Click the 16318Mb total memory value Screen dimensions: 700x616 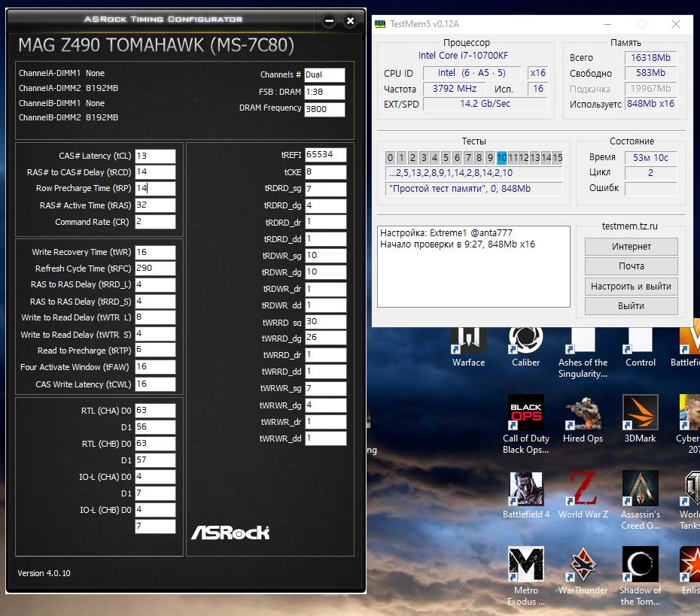pyautogui.click(x=650, y=58)
